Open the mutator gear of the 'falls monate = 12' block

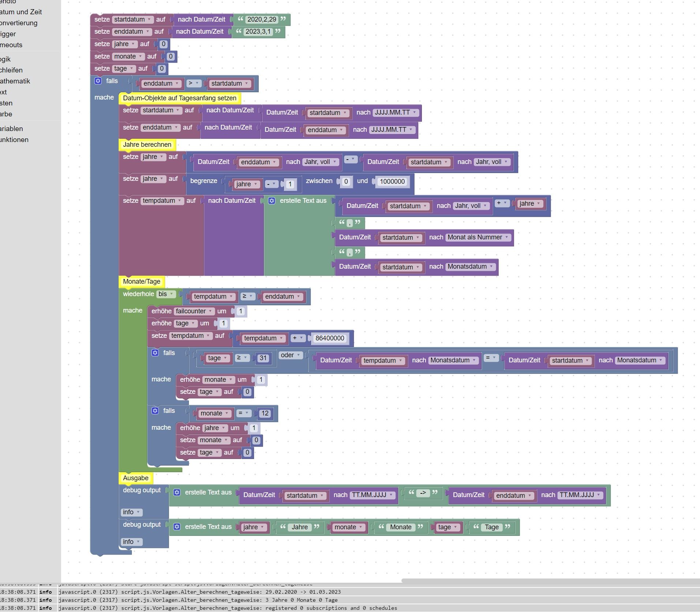pyautogui.click(x=155, y=411)
